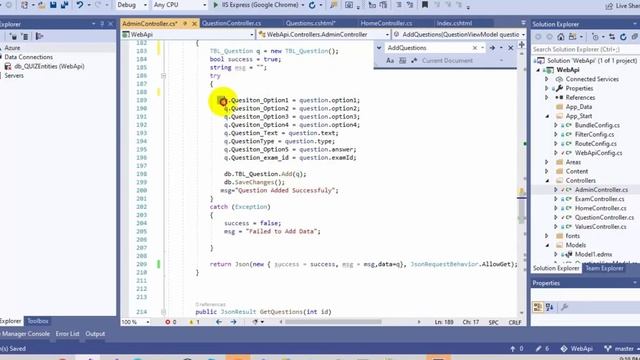Refresh Solution Explorer
Viewport: 640px width, 360px height.
623,37
